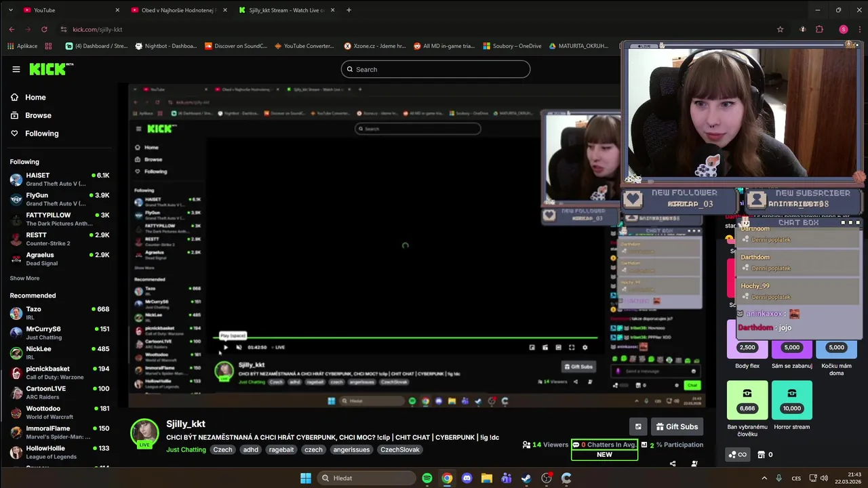Open ImmoralFlame recommended channel
The height and width of the screenshot is (488, 868).
60,432
